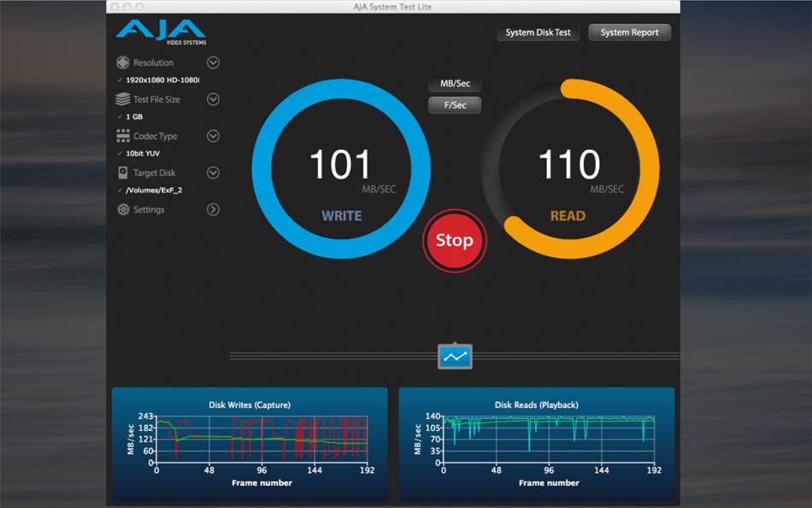The width and height of the screenshot is (812, 508).
Task: Expand the Codec Type dropdown arrow
Action: click(x=213, y=136)
